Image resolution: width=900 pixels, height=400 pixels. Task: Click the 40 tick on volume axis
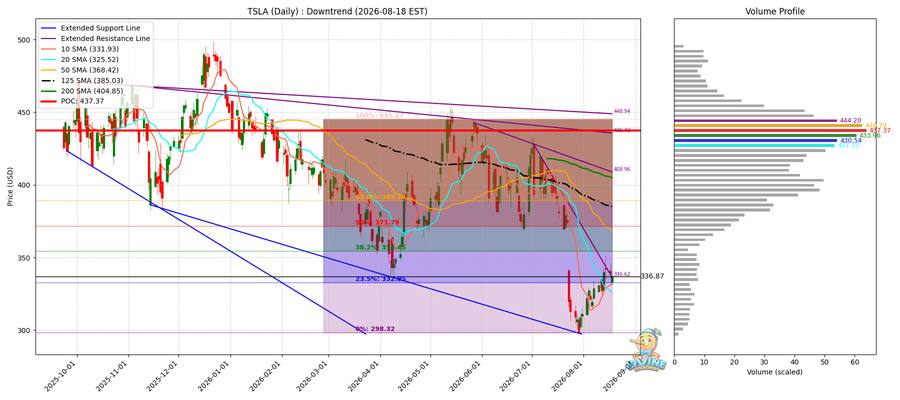coord(795,362)
